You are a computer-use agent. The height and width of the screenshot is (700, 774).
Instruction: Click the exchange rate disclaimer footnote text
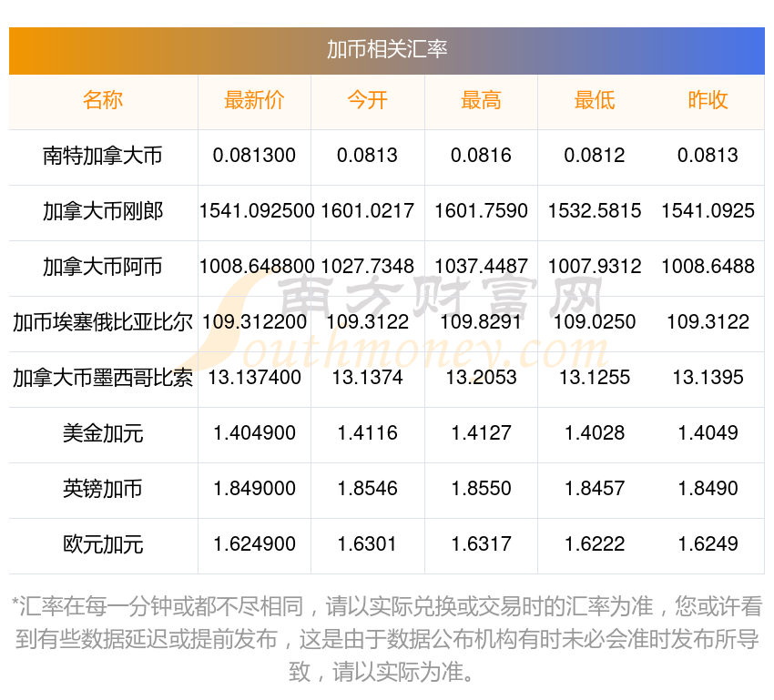coord(387,639)
